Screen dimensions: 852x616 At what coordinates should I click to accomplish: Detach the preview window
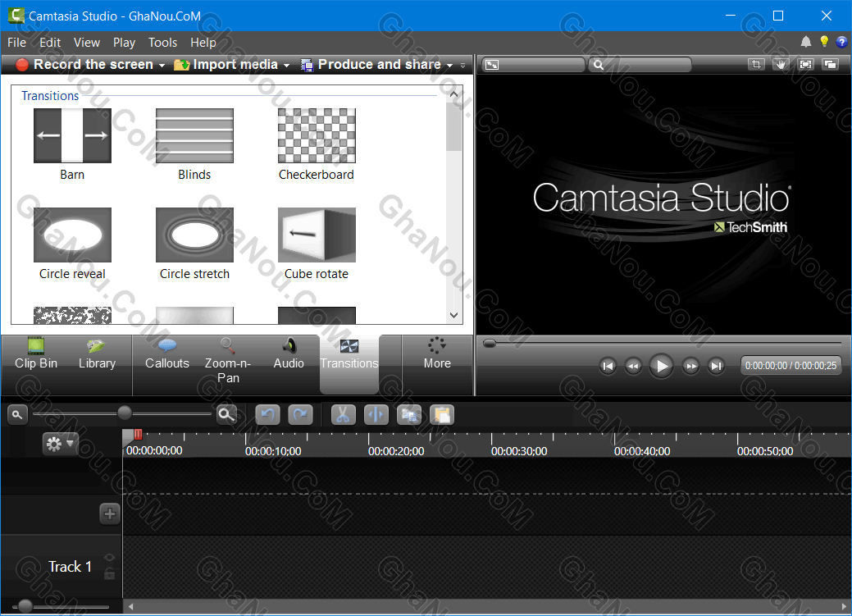coord(830,65)
